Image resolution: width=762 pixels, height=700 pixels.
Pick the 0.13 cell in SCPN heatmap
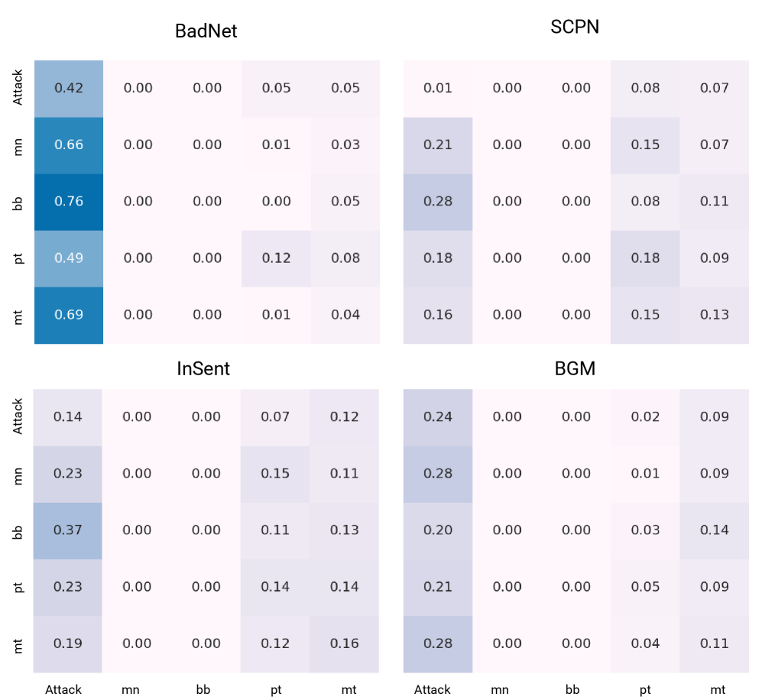[714, 315]
